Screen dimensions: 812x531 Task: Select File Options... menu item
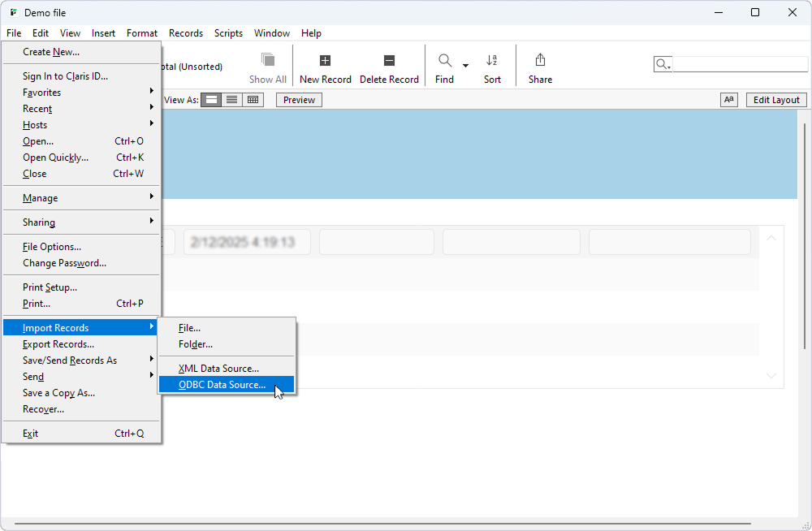[x=80, y=247]
